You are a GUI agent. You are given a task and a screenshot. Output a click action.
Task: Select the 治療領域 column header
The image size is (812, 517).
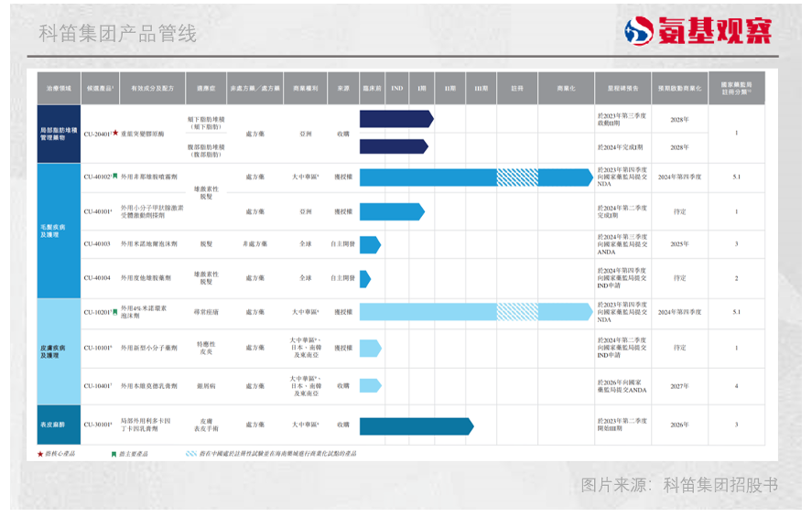pos(59,89)
